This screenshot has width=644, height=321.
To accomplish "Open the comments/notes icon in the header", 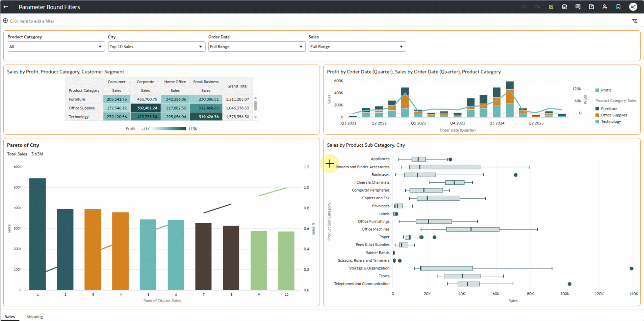I will click(x=578, y=7).
